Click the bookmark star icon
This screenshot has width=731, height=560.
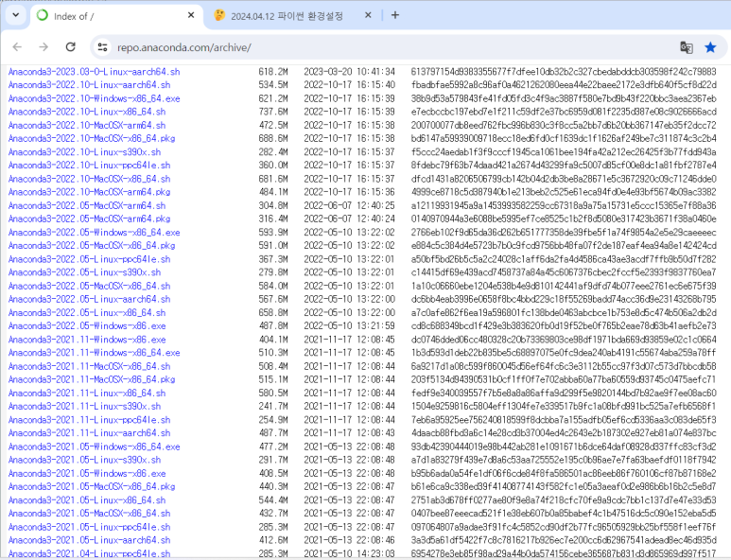click(x=710, y=47)
